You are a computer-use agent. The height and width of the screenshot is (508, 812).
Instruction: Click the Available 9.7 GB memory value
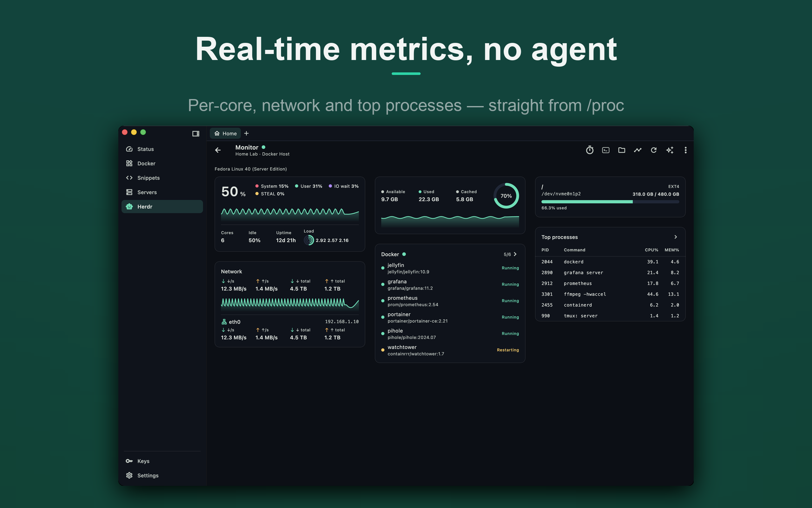[x=389, y=199]
